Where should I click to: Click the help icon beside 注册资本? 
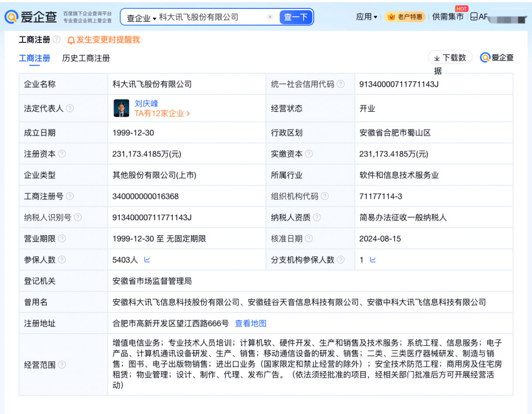click(x=62, y=154)
